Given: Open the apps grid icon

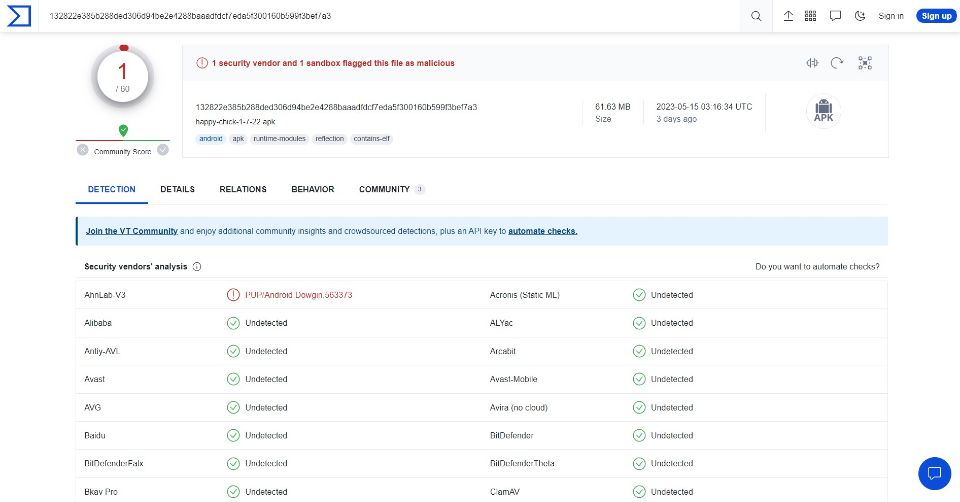Looking at the screenshot, I should 810,16.
